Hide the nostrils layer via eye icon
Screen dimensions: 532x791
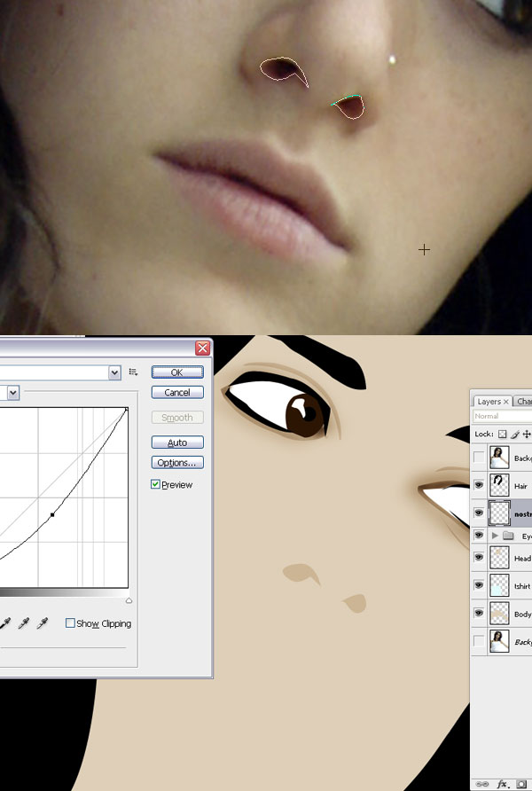click(479, 513)
